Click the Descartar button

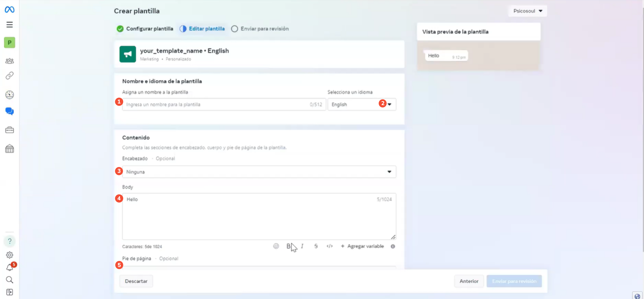[x=136, y=281]
